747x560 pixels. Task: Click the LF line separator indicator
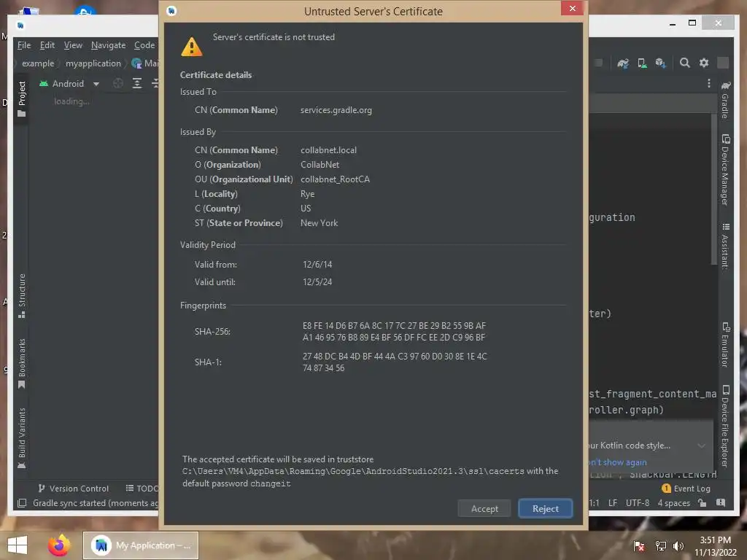click(x=613, y=503)
